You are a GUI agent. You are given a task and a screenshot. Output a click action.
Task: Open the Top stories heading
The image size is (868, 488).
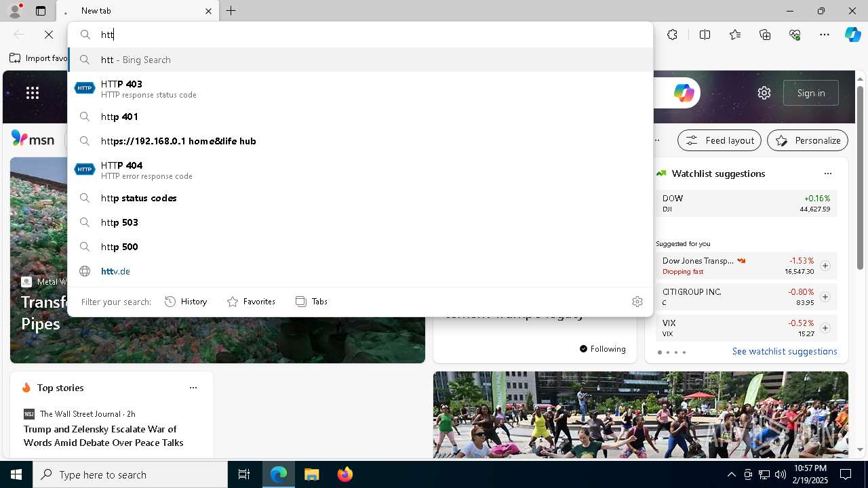[x=60, y=388]
